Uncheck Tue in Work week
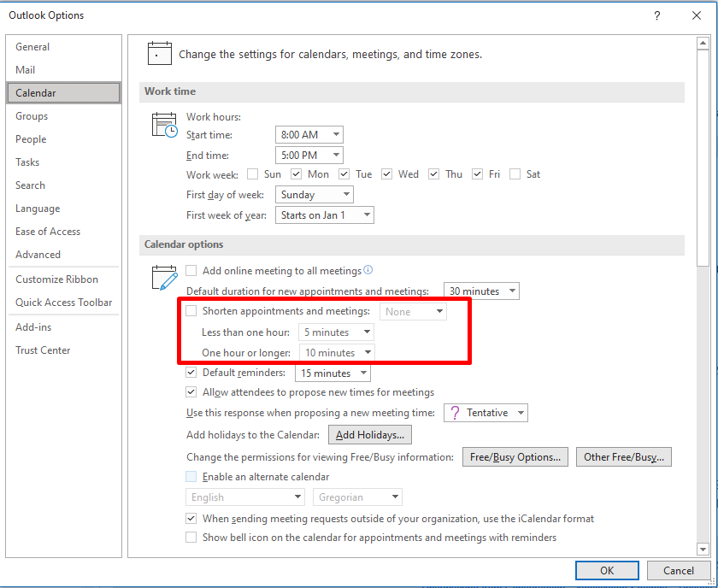 (x=344, y=174)
